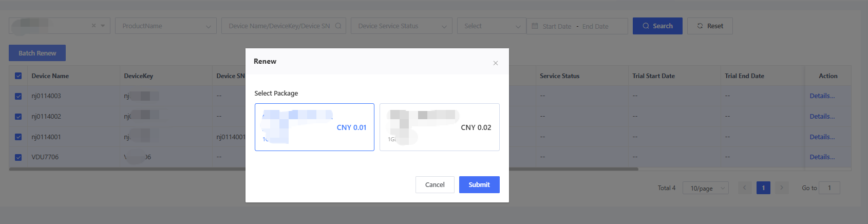Image resolution: width=868 pixels, height=224 pixels.
Task: Toggle the select-all checkbox in table header
Action: (18, 76)
